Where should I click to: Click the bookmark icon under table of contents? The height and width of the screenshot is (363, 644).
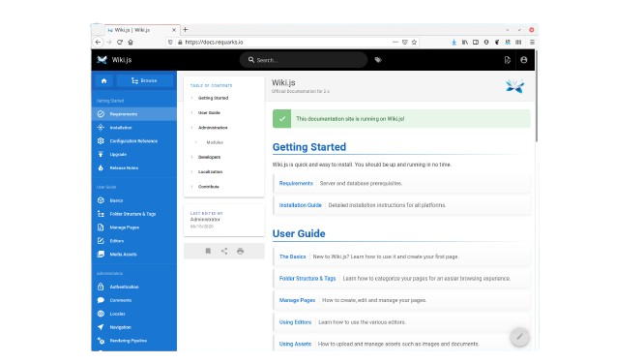click(208, 251)
